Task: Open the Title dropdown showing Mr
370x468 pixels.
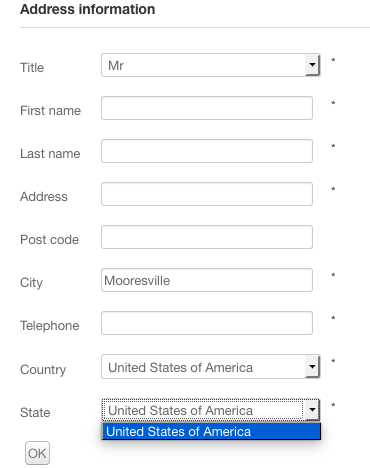Action: [x=211, y=65]
